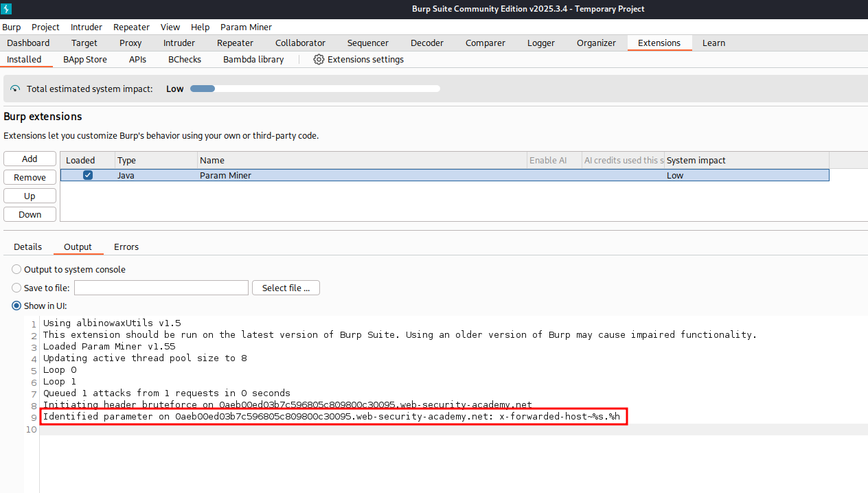Image resolution: width=868 pixels, height=493 pixels.
Task: Click the Remove extension button
Action: (x=30, y=178)
